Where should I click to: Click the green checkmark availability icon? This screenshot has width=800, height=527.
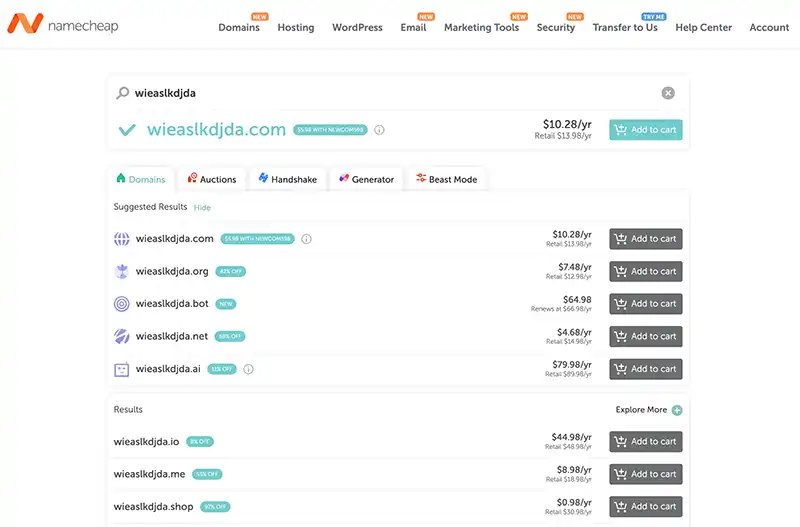click(127, 130)
